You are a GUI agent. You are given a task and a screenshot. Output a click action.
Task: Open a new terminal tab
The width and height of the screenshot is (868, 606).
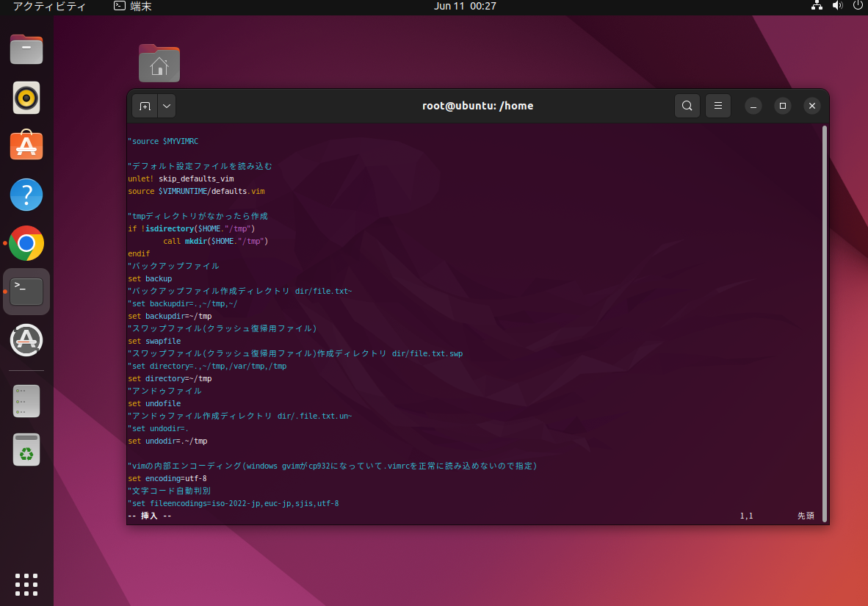[x=145, y=106]
